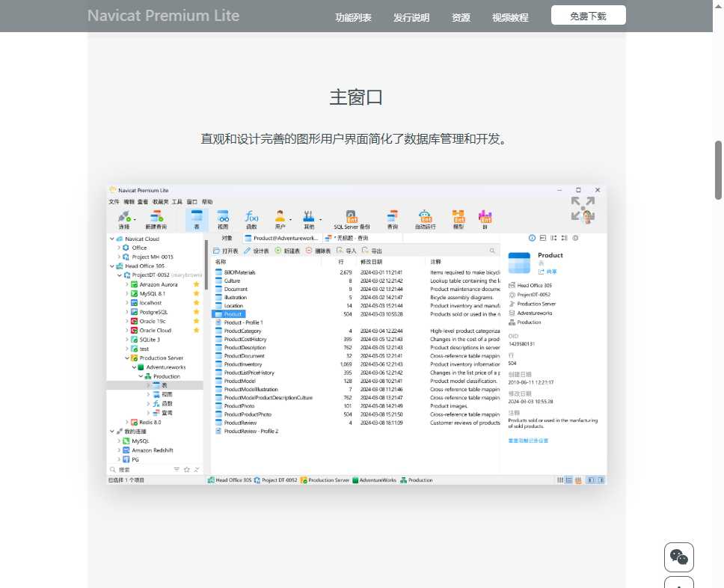This screenshot has width=724, height=588.
Task: Click the 新建查询 new query icon
Action: [x=156, y=219]
